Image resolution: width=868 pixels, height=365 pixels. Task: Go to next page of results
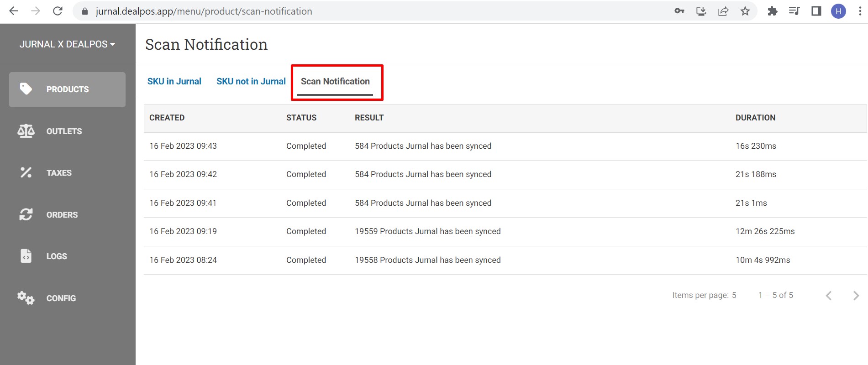(x=856, y=296)
